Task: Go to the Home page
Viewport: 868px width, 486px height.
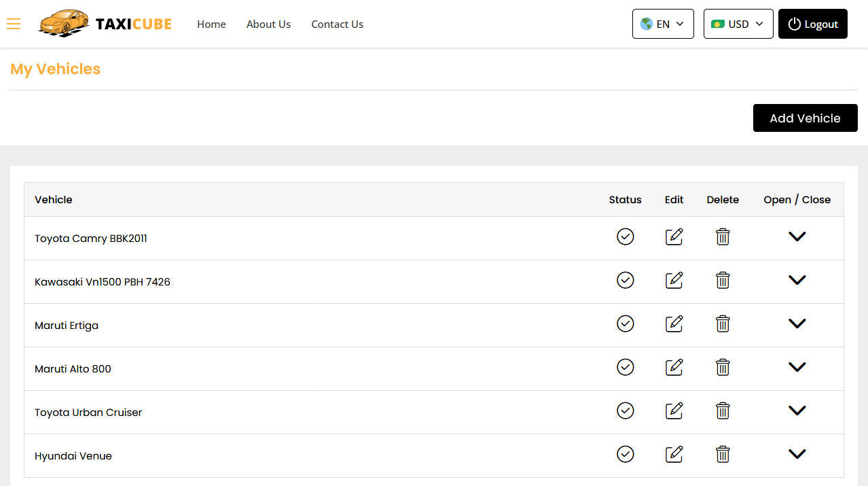Action: [x=211, y=24]
